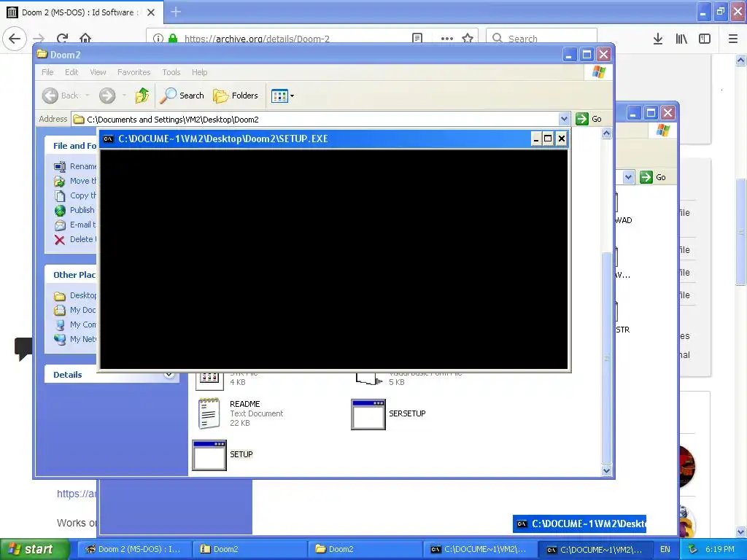Open page actions three-dot menu

[x=447, y=38]
